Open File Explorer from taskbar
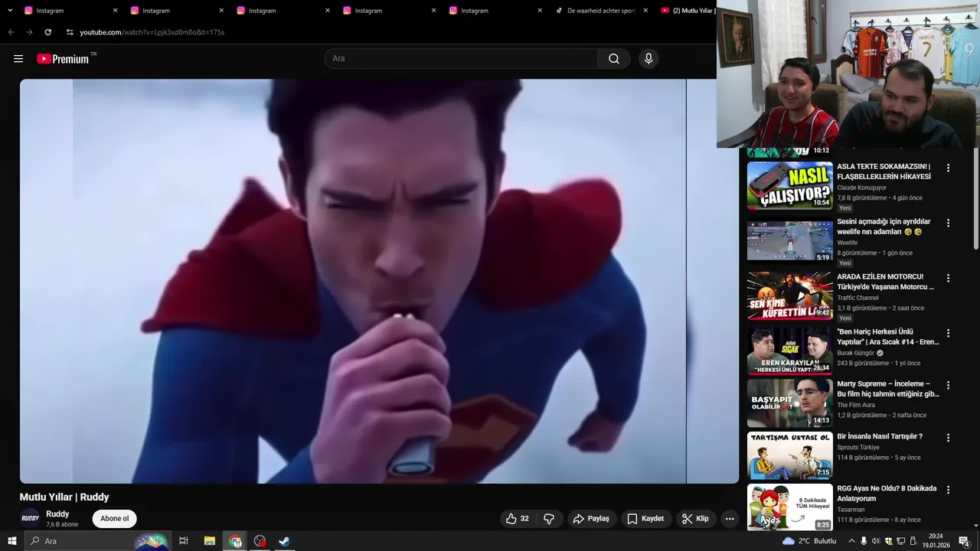Image resolution: width=980 pixels, height=551 pixels. 209,541
